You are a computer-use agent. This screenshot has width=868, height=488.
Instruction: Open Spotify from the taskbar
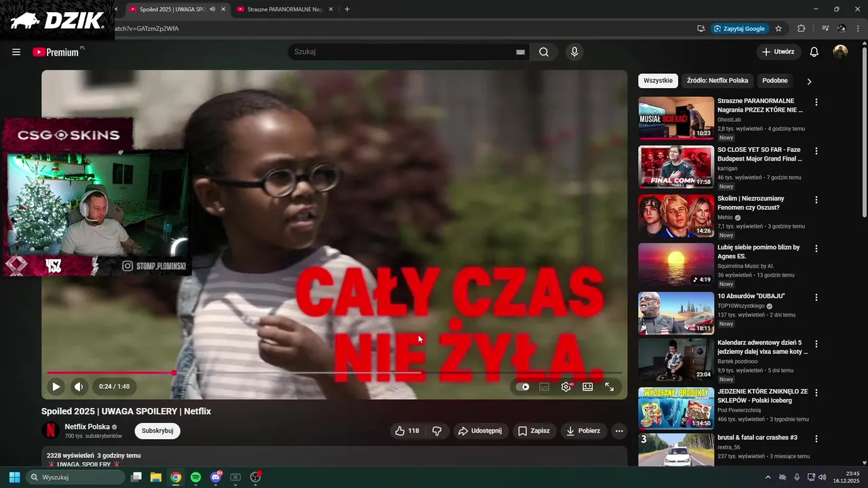pos(196,477)
